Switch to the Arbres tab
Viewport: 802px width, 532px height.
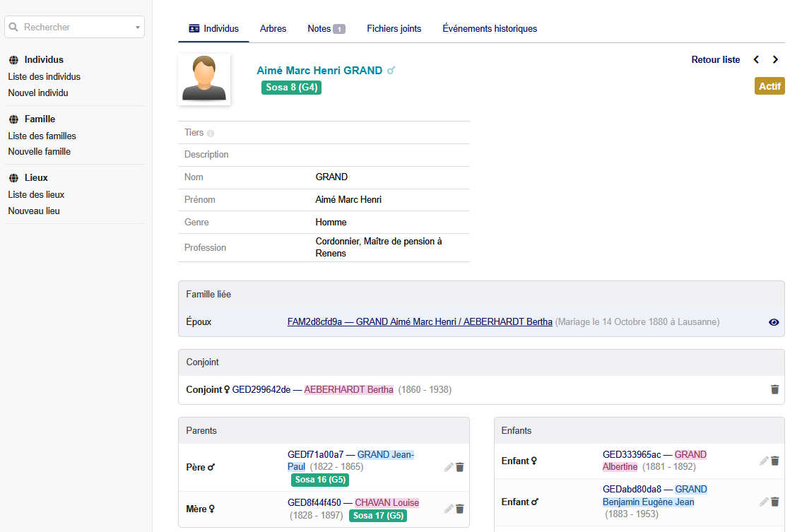coord(273,29)
